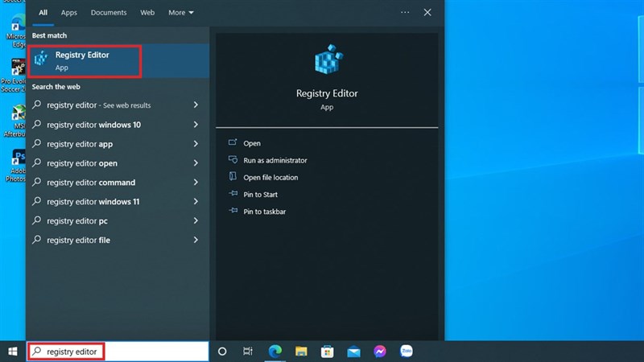
Task: Click the Pin to Start pin icon
Action: click(x=233, y=194)
